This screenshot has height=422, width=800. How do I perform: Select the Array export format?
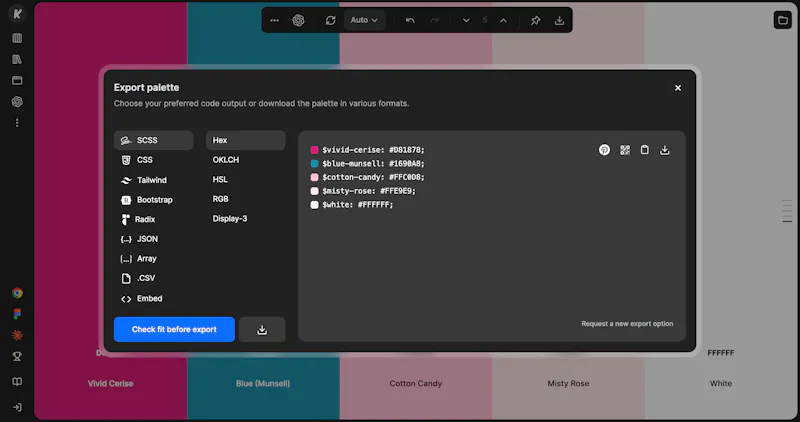click(154, 259)
